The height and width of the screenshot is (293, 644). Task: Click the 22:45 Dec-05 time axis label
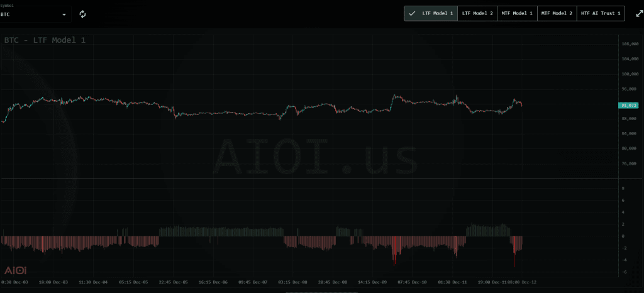(x=174, y=282)
